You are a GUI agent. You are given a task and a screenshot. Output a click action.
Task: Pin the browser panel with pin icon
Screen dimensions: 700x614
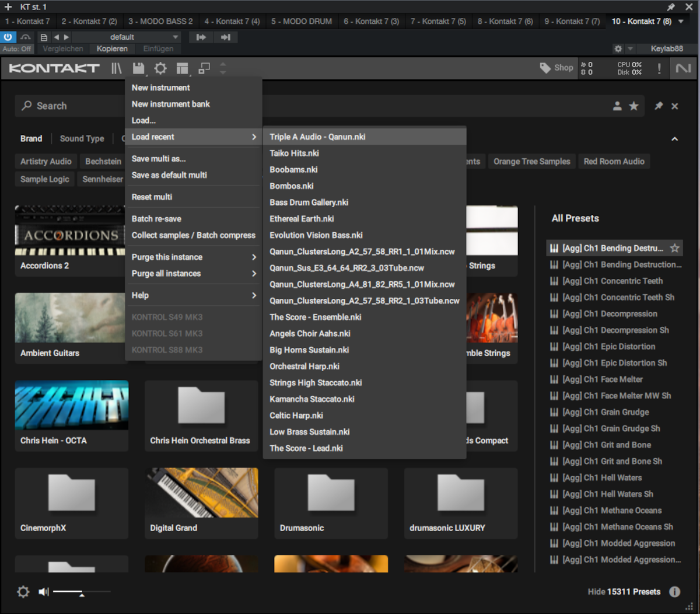click(x=659, y=106)
